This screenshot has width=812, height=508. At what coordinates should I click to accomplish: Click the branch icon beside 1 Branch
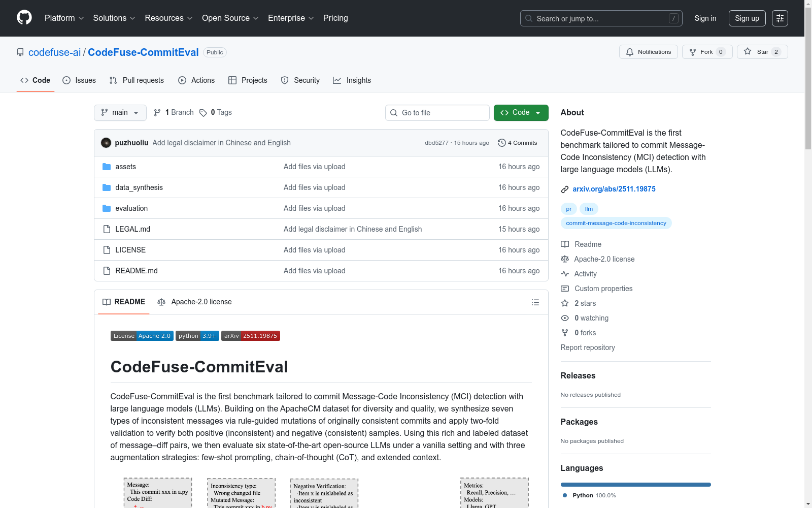coord(157,113)
